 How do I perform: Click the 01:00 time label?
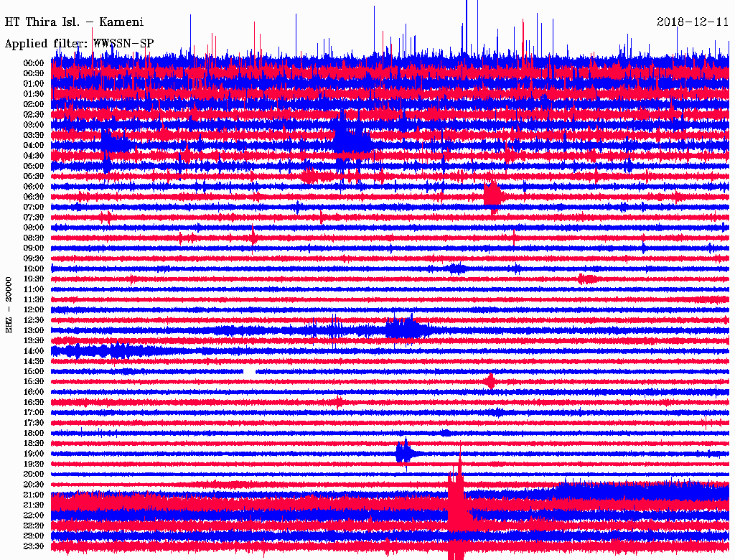point(34,83)
